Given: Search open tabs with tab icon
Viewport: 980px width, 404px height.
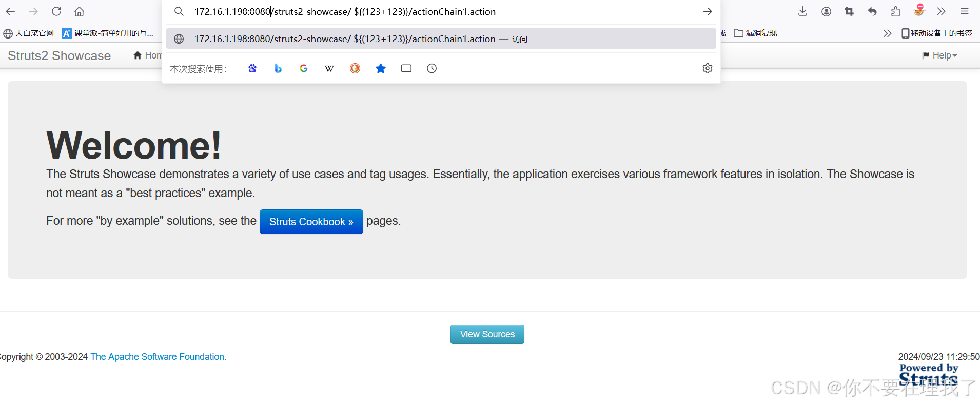Looking at the screenshot, I should [406, 68].
